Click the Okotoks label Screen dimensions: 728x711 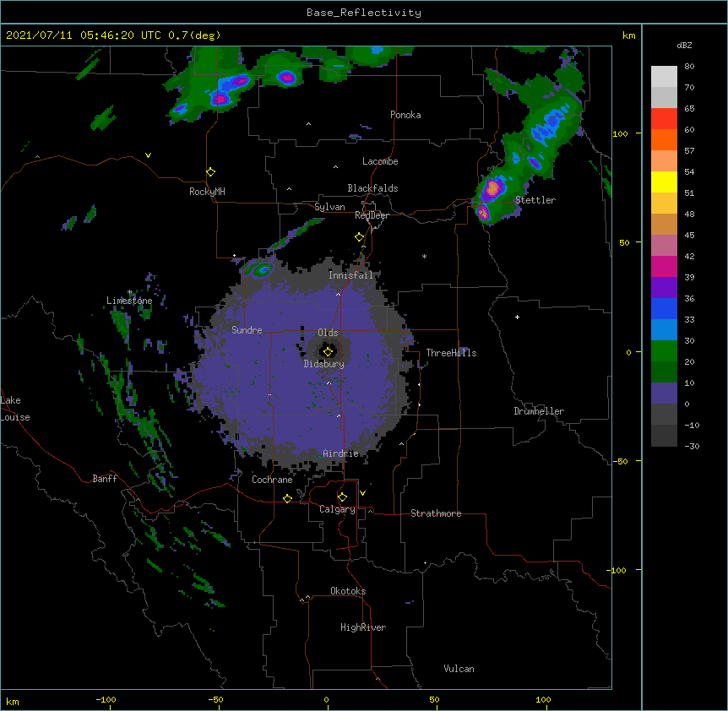348,591
